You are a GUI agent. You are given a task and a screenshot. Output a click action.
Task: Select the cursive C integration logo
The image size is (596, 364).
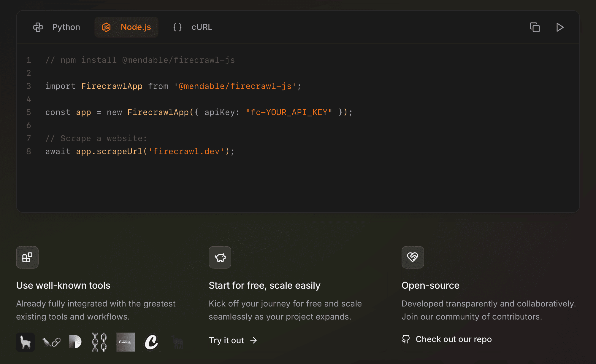[152, 342]
